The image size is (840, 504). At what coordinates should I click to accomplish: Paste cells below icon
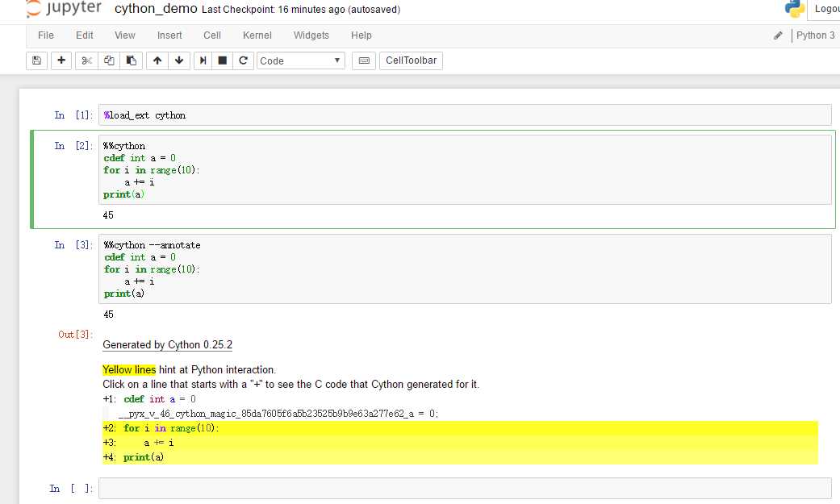pos(132,60)
